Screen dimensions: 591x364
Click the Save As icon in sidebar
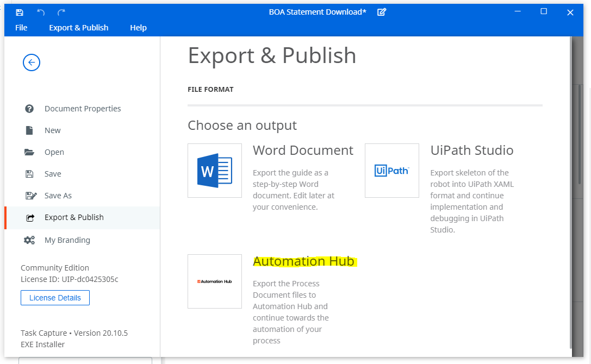(31, 196)
